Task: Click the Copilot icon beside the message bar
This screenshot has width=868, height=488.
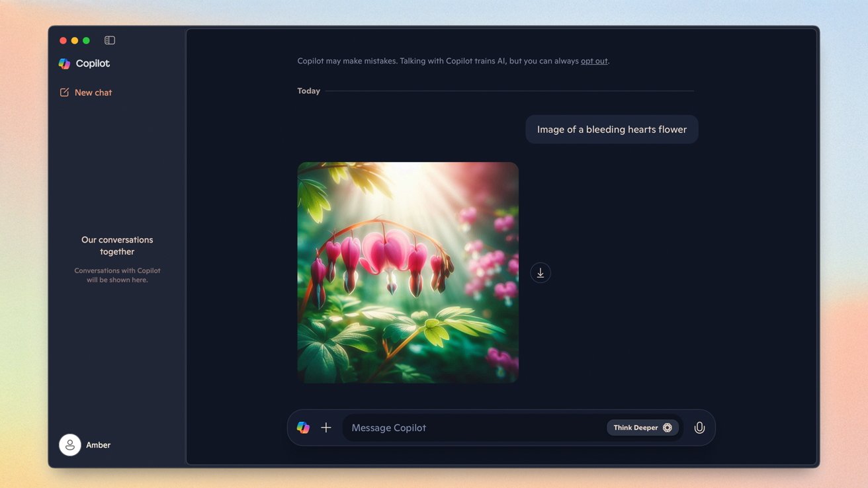Action: 303,427
